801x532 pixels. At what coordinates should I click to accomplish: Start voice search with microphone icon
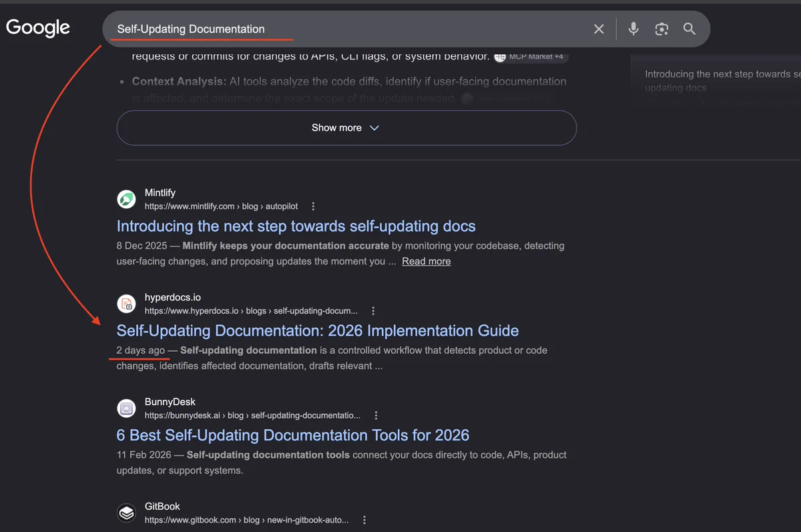(x=633, y=29)
